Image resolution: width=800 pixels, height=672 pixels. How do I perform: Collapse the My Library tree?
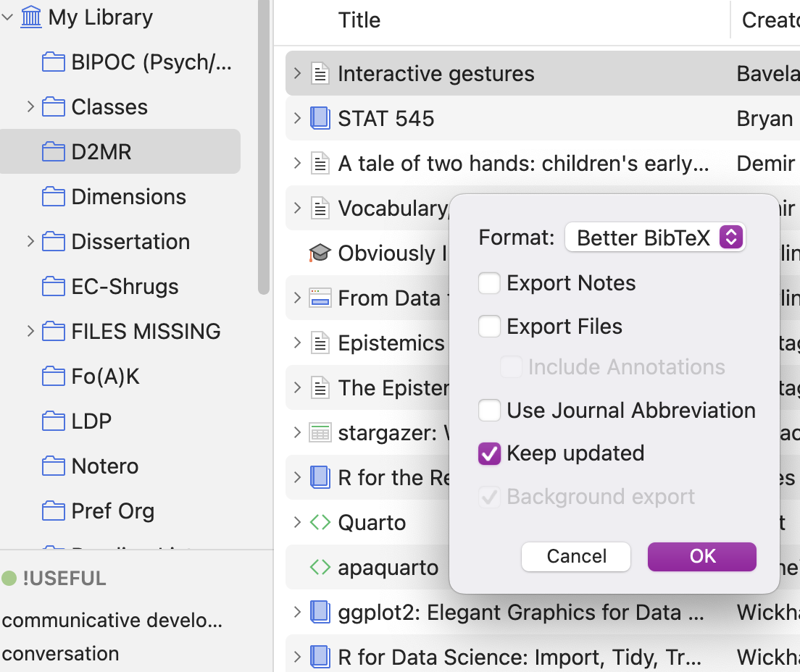tap(8, 16)
